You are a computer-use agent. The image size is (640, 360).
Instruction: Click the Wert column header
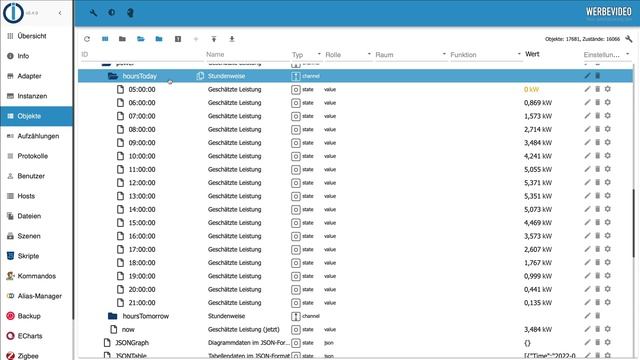(x=532, y=54)
